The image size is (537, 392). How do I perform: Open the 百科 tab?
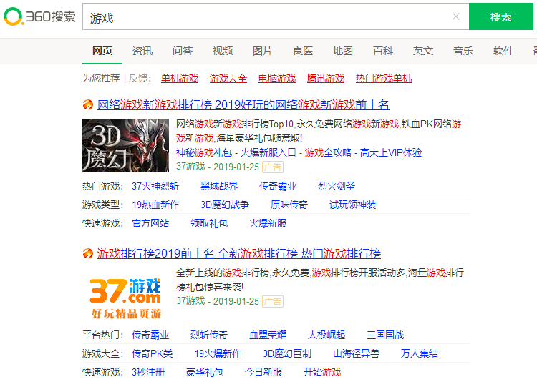click(383, 51)
